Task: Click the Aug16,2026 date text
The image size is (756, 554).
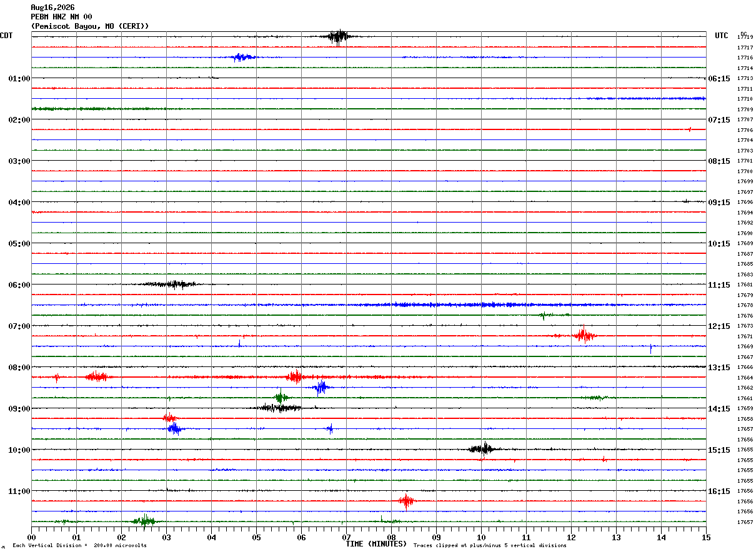Action: coord(52,8)
